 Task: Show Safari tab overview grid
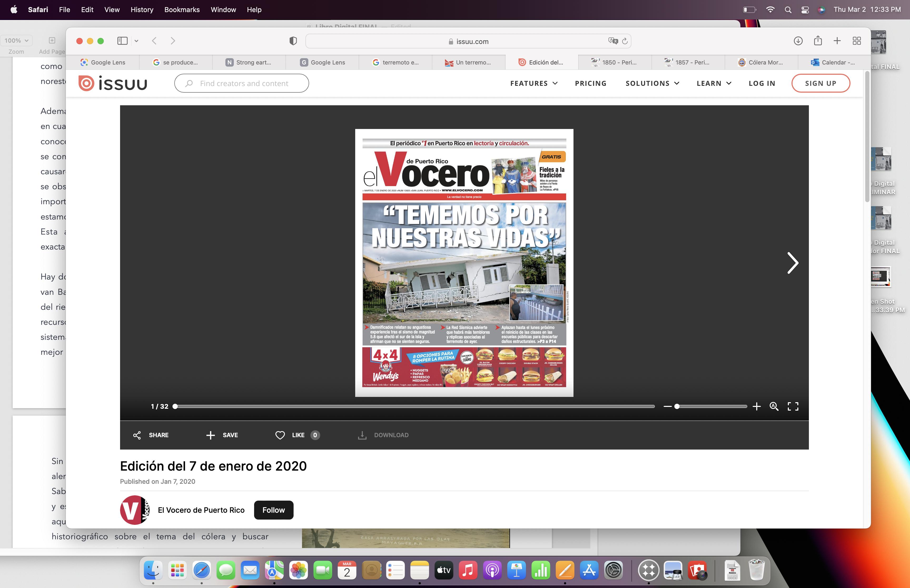click(857, 41)
